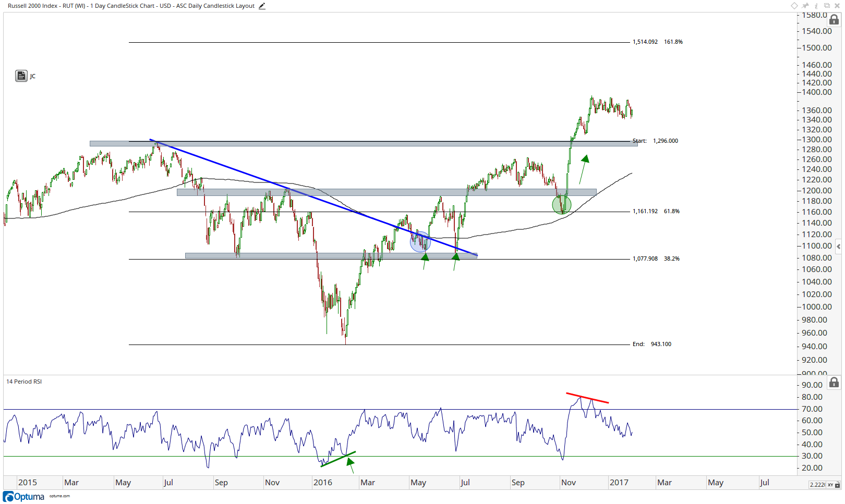Screen dimensions: 845x504
Task: Pin the chart with the pushpin icon
Action: [806, 6]
